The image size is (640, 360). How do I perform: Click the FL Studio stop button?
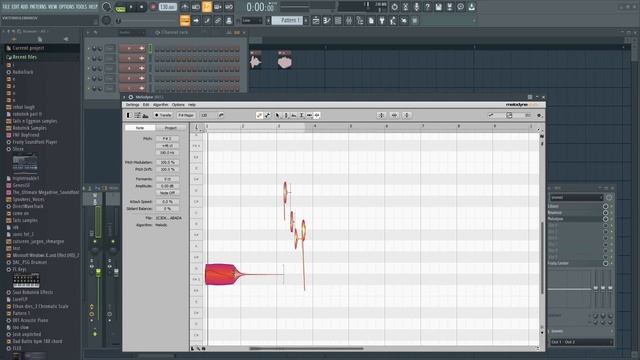(x=142, y=7)
